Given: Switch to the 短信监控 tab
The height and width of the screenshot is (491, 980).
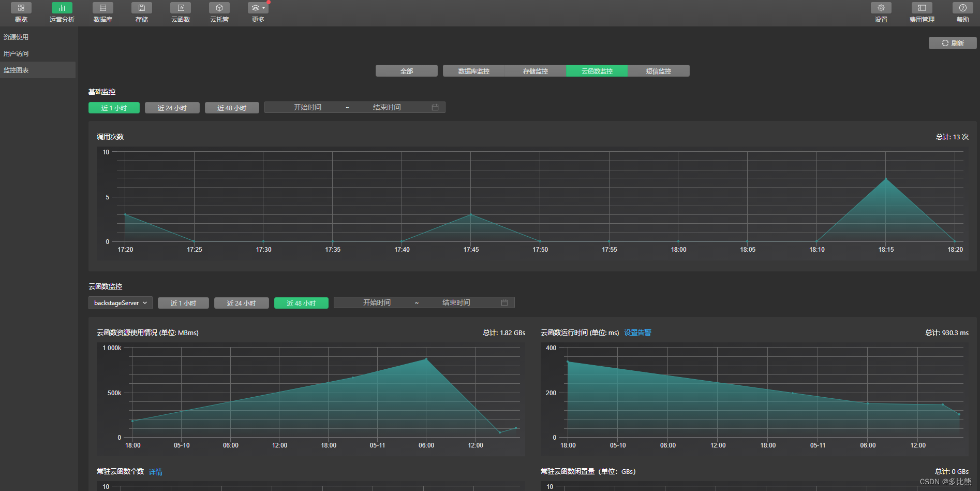Looking at the screenshot, I should point(658,71).
